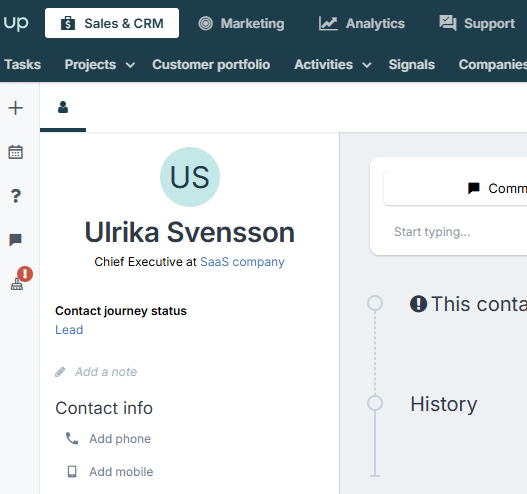This screenshot has width=527, height=494.
Task: Click the plus add-new sidebar icon
Action: pos(15,108)
